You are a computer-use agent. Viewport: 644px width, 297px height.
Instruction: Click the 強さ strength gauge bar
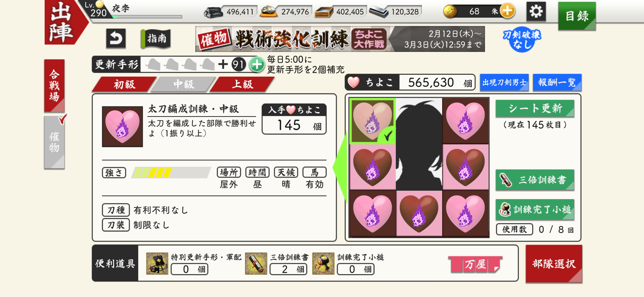[x=171, y=173]
